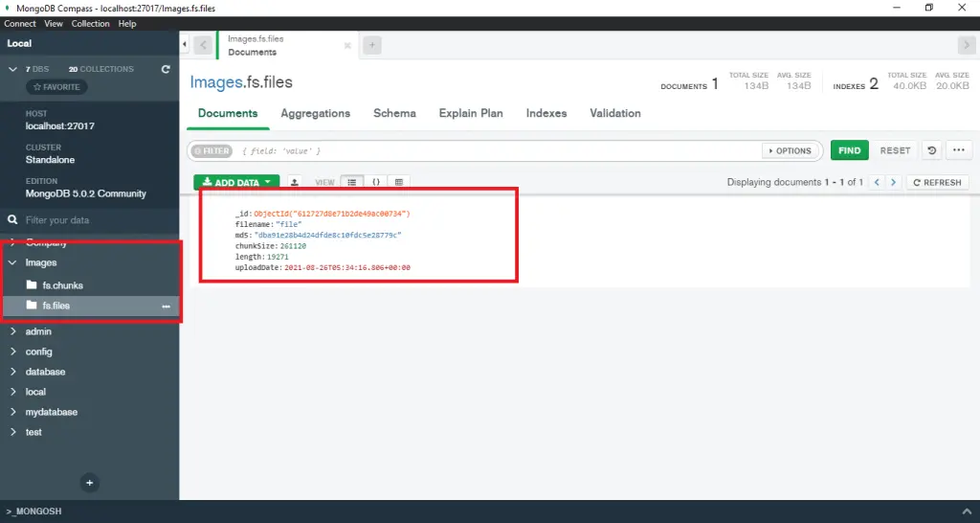The width and height of the screenshot is (980, 523).
Task: Switch to table view of documents
Action: (399, 182)
